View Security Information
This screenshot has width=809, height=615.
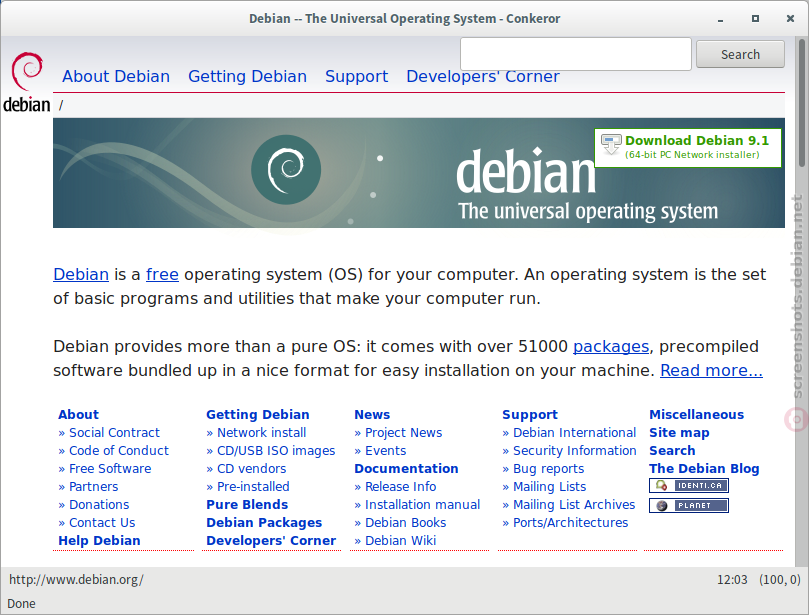575,451
